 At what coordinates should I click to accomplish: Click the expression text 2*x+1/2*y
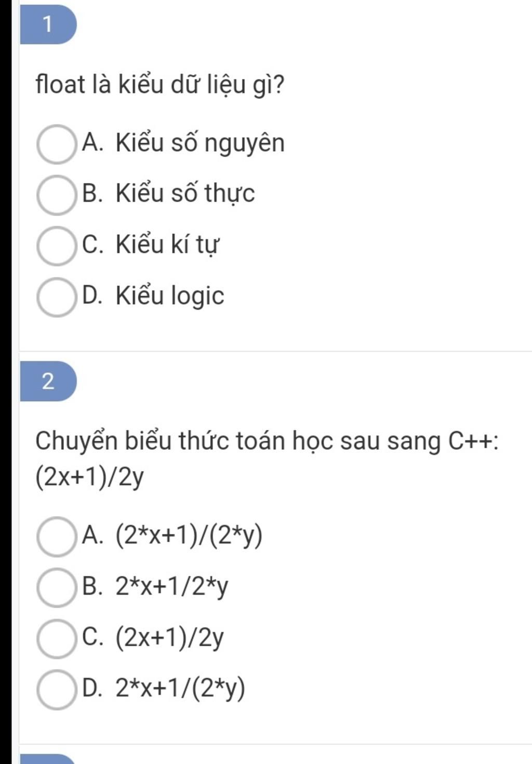172,587
